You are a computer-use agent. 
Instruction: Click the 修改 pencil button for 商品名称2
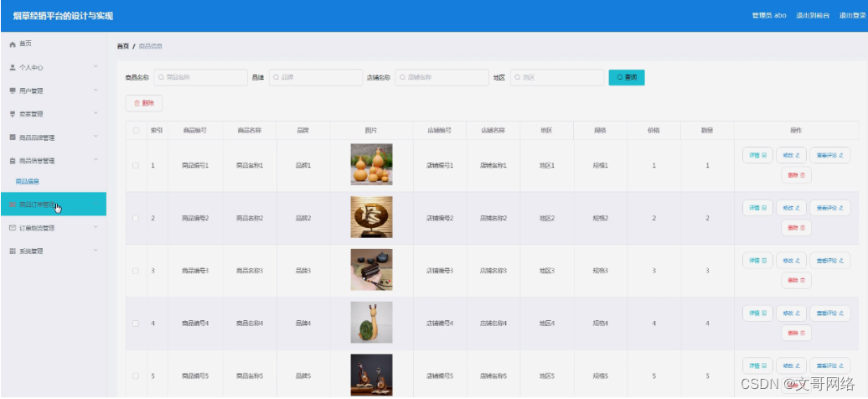tap(791, 208)
